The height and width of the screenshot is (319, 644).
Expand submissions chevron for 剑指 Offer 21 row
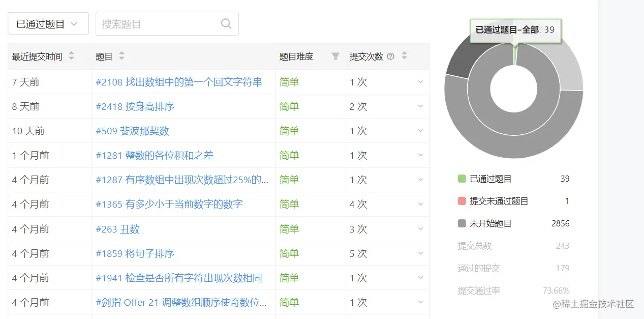click(x=420, y=302)
